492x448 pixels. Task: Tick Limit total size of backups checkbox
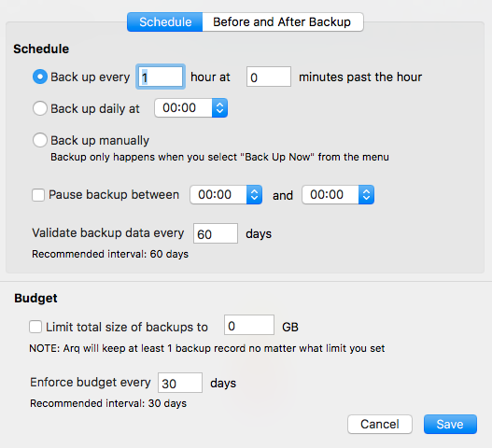coord(35,327)
